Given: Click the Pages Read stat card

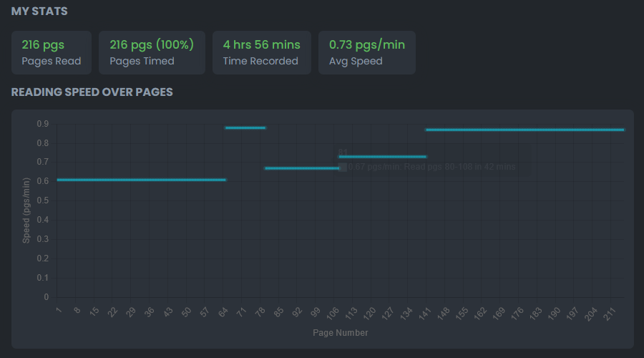Looking at the screenshot, I should [52, 52].
